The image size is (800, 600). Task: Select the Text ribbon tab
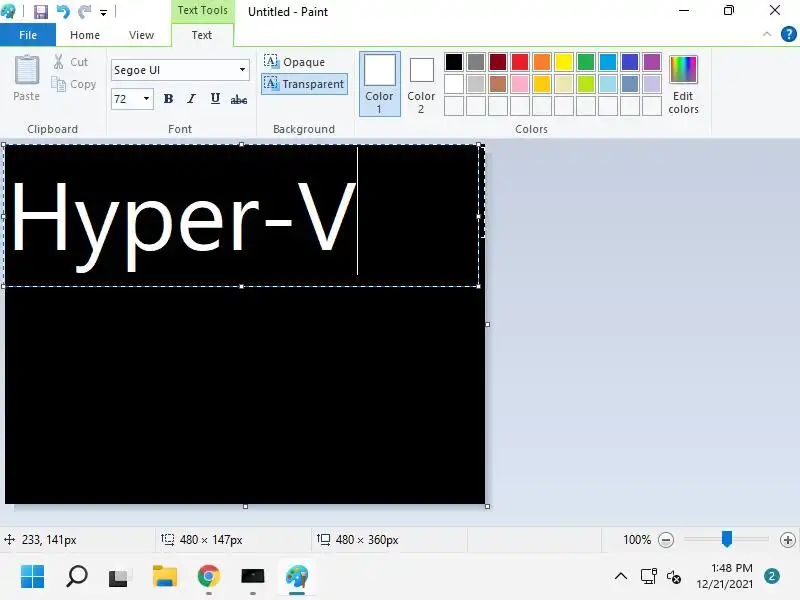click(x=202, y=35)
